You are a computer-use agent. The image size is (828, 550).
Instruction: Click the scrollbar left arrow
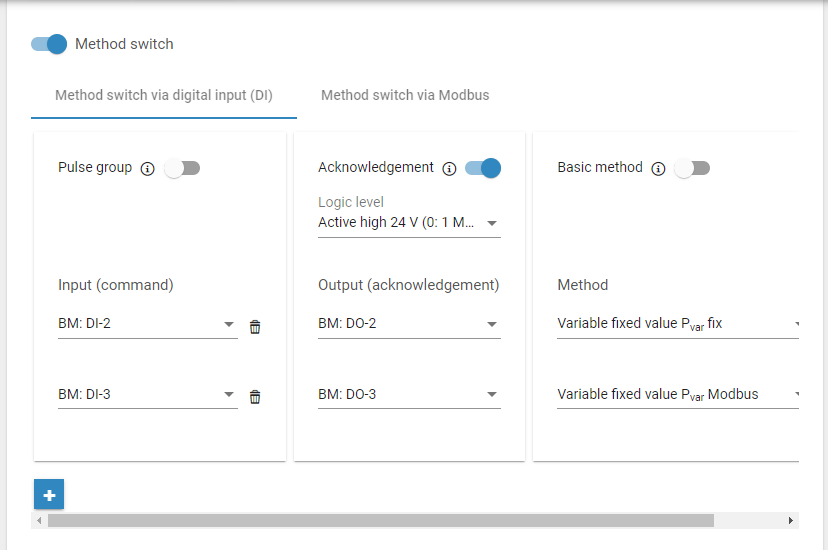[40, 521]
